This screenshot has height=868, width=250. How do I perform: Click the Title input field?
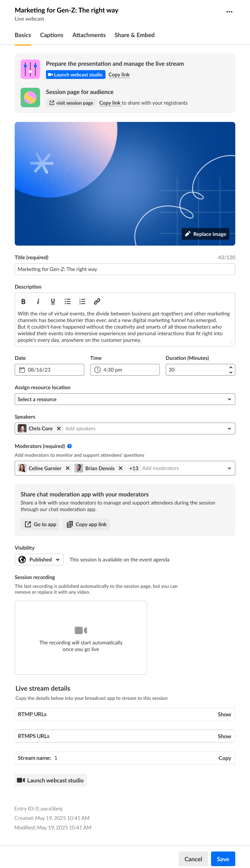coord(125,269)
